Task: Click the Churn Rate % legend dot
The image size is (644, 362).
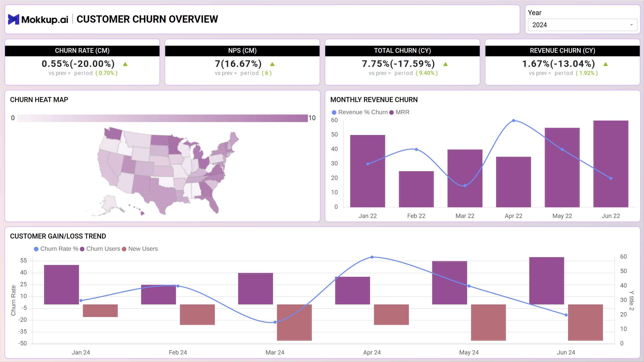Action: pos(36,249)
